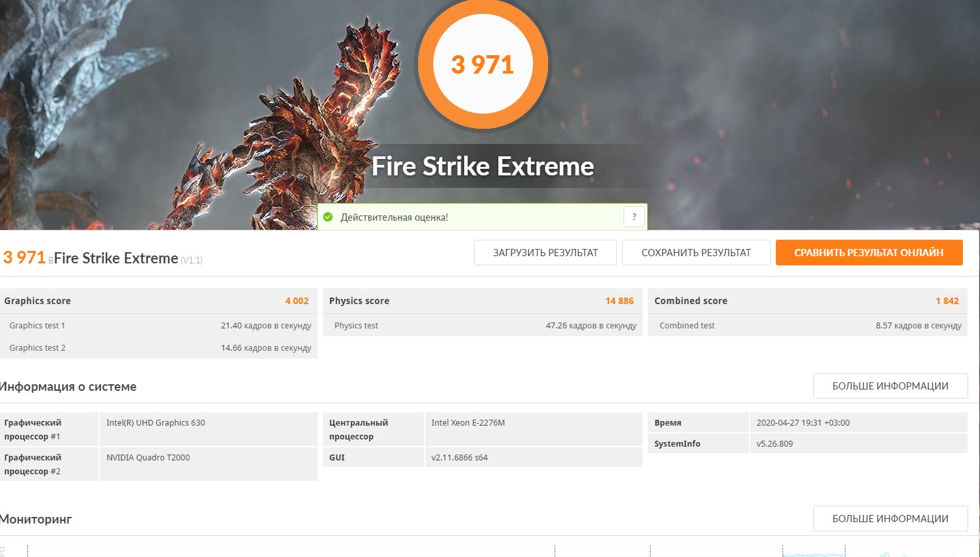Select the (V1.1) version label

tap(192, 260)
